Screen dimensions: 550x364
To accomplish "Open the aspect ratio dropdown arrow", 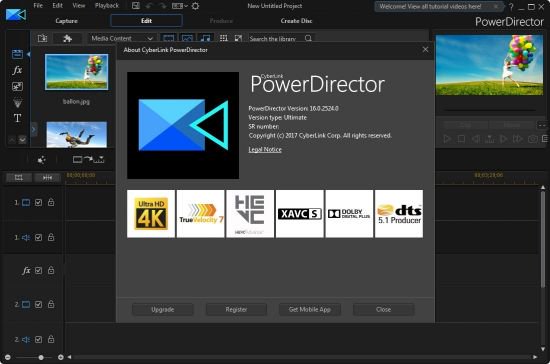I will tap(186, 6).
